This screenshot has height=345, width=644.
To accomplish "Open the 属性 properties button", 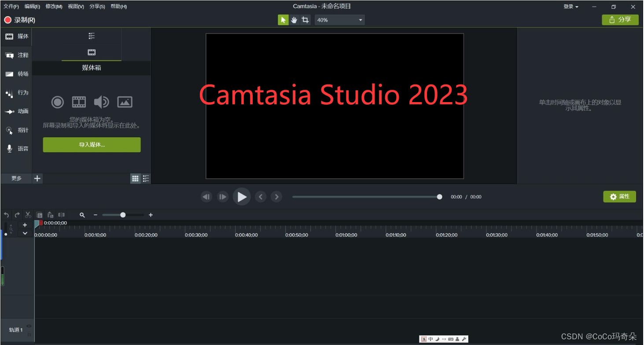I will (619, 197).
